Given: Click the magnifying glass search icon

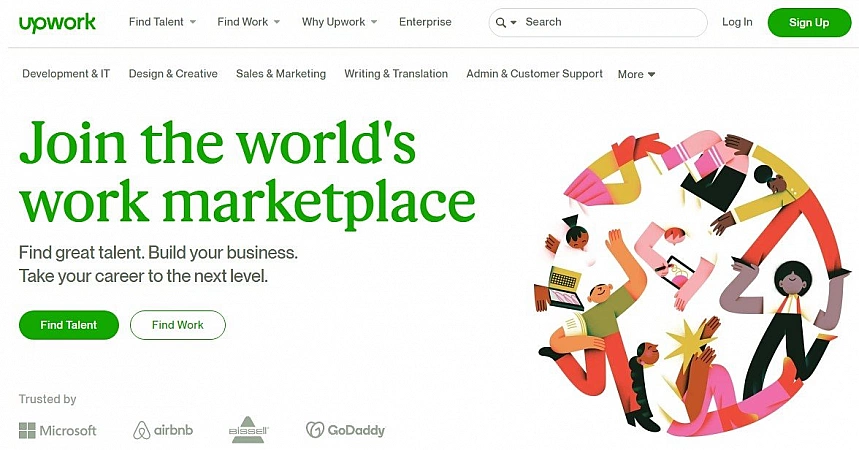Looking at the screenshot, I should [501, 22].
